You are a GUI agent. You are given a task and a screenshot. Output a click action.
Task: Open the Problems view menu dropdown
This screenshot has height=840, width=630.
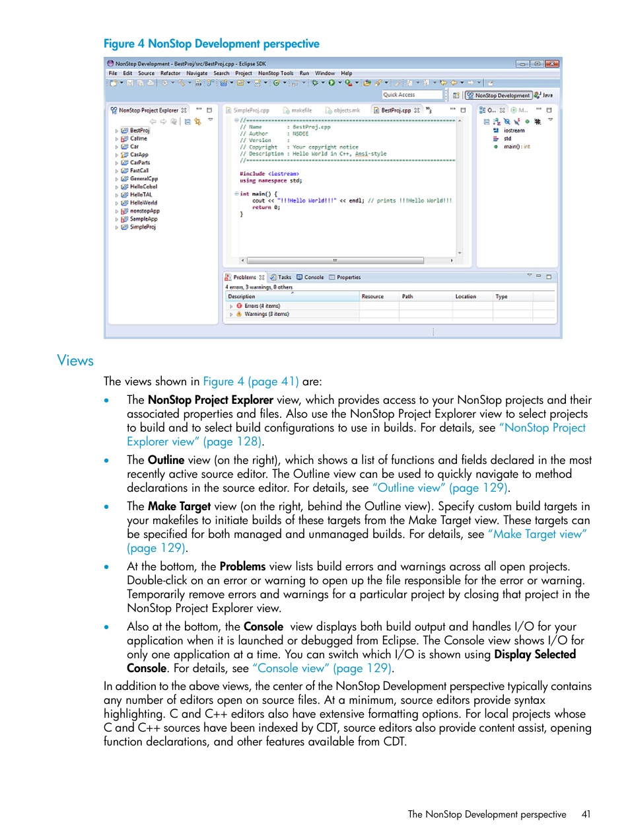[x=529, y=276]
